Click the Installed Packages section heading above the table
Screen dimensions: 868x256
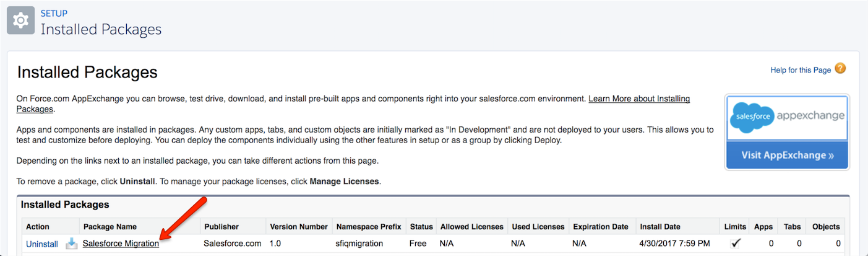(x=65, y=204)
